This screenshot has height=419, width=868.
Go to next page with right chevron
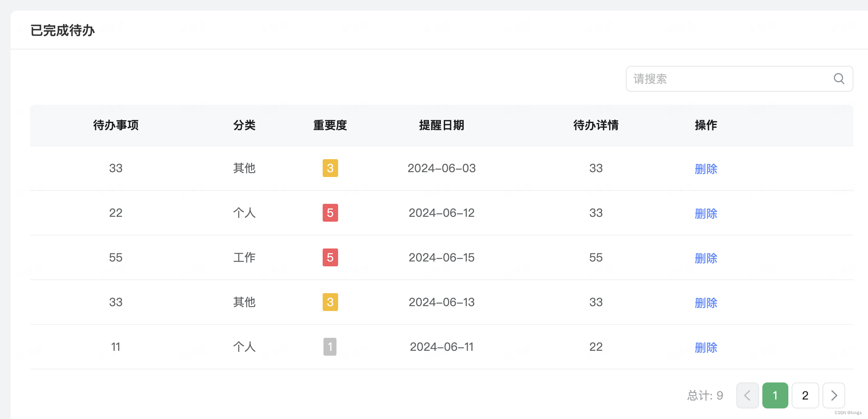(834, 395)
